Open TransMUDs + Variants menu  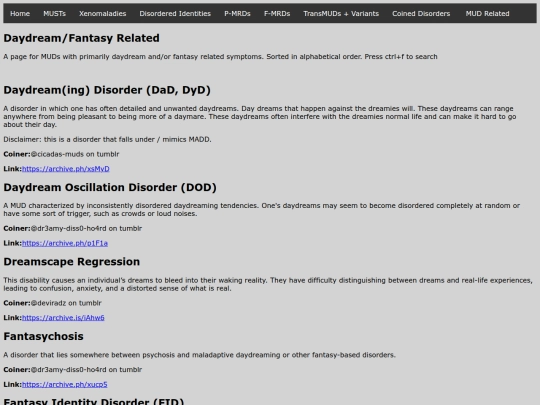(341, 13)
